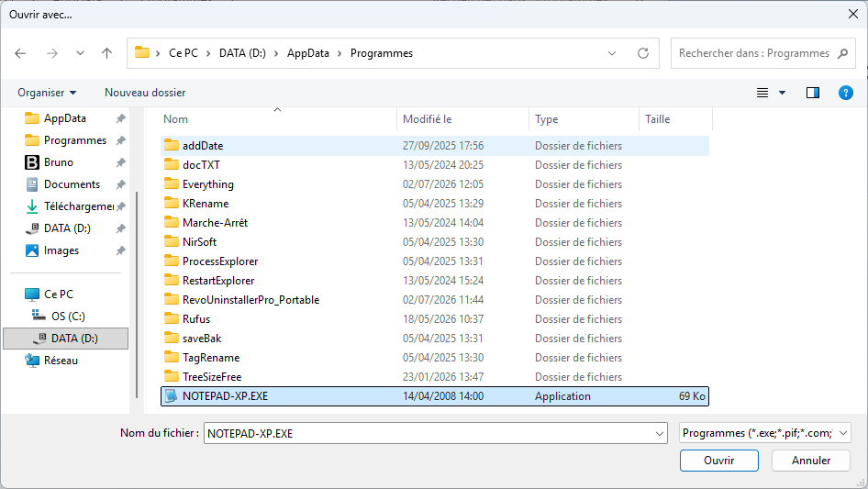868x489 pixels.
Task: Open recent locations chevron next to forward arrow
Action: (x=80, y=53)
